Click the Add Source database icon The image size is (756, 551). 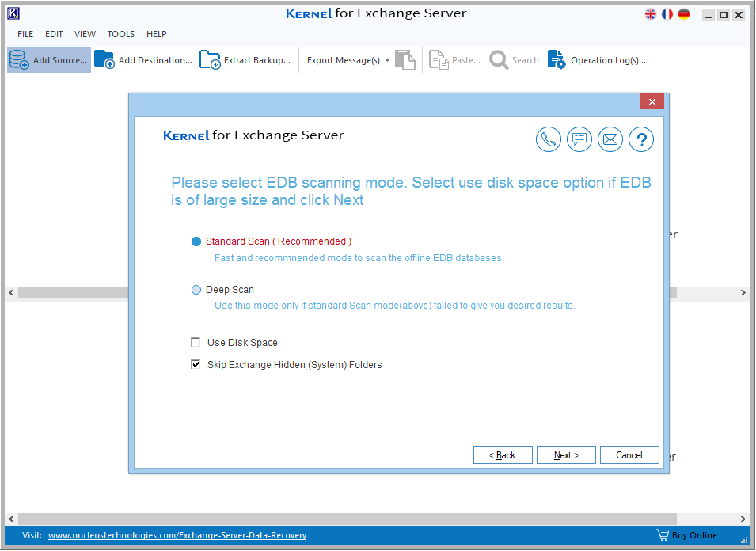pyautogui.click(x=19, y=60)
